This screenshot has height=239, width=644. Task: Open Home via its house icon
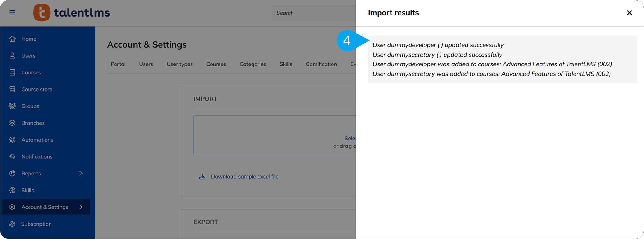[x=12, y=39]
